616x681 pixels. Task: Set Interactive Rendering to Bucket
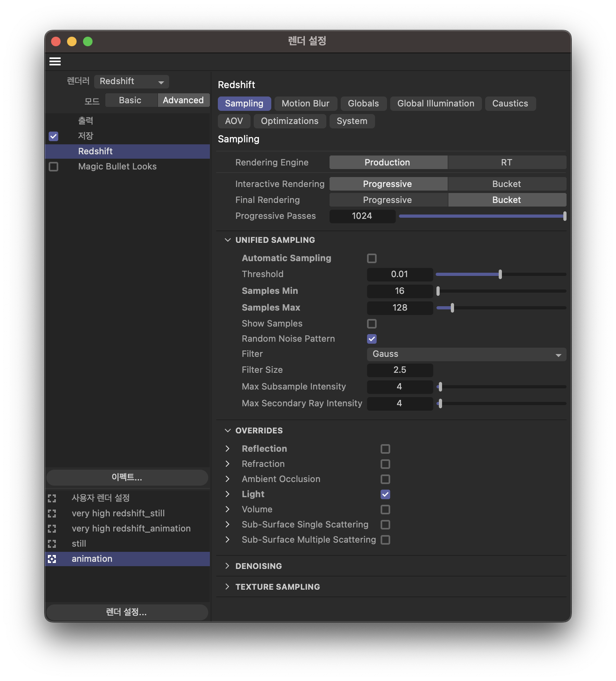pyautogui.click(x=507, y=184)
